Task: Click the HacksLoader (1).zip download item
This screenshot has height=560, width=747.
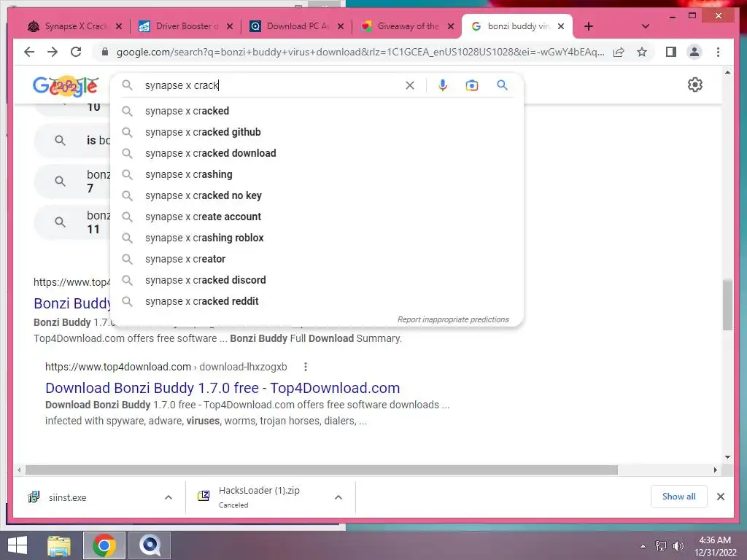Action: pos(259,497)
